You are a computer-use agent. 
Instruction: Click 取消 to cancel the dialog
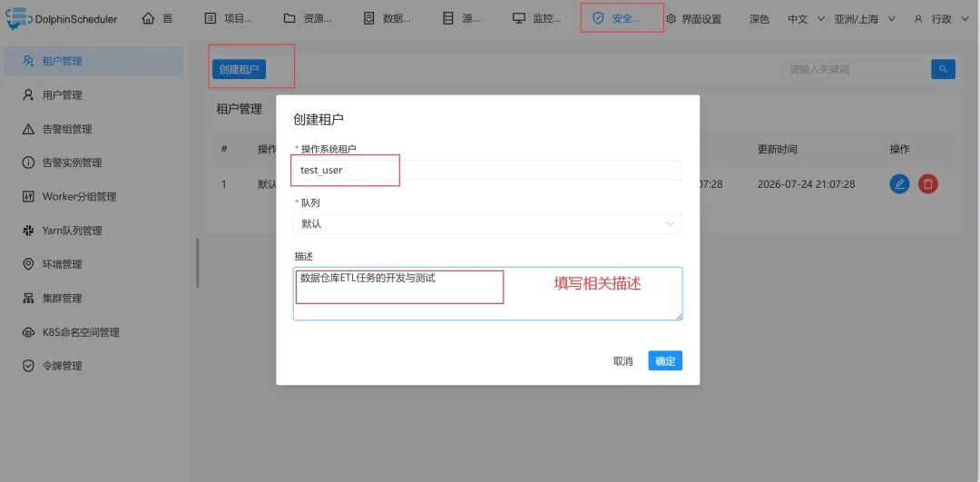coord(622,360)
